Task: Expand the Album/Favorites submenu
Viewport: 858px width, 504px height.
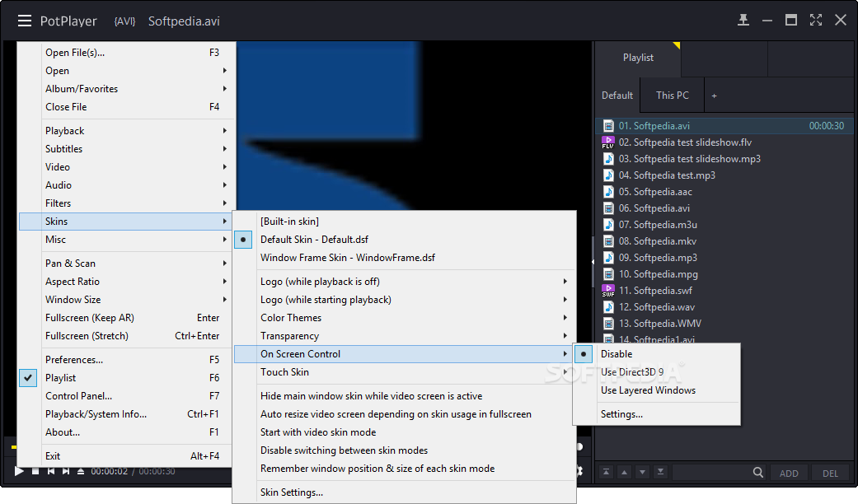Action: [127, 89]
